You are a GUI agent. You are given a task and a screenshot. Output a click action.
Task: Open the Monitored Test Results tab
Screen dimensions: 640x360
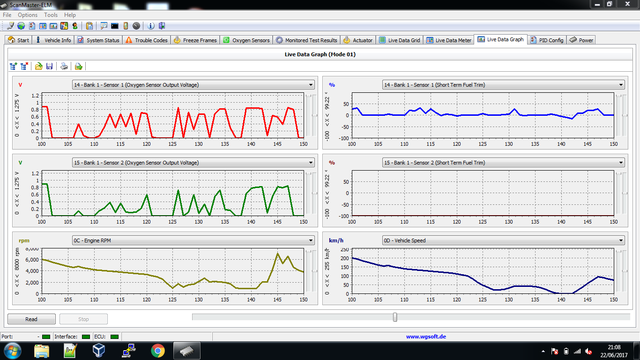[x=307, y=40]
